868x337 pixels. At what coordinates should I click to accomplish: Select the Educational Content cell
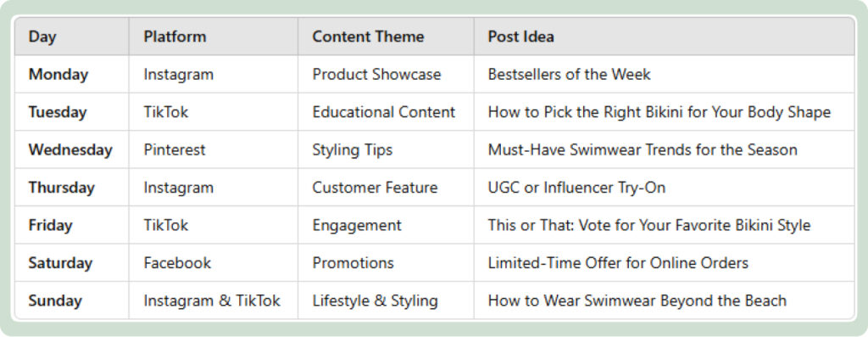(x=384, y=112)
